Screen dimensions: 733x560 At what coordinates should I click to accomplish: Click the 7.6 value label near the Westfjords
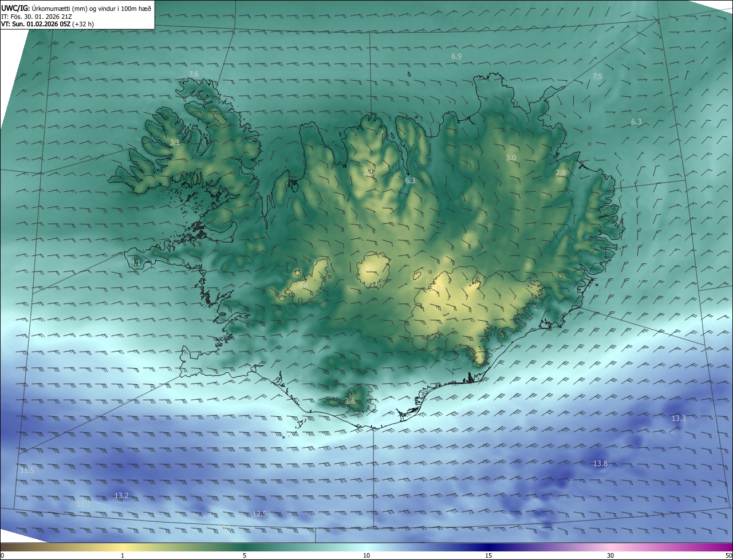(194, 74)
